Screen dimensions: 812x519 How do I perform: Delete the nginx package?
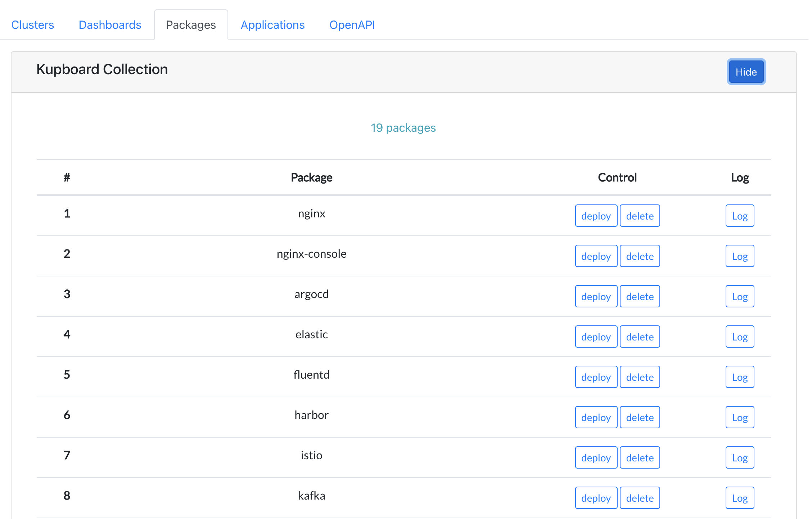pos(640,216)
